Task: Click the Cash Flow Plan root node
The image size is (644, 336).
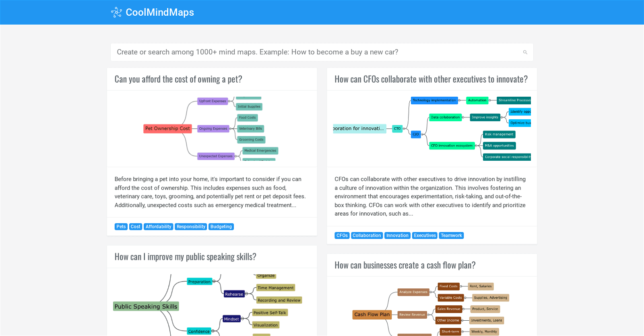Action: pos(372,315)
